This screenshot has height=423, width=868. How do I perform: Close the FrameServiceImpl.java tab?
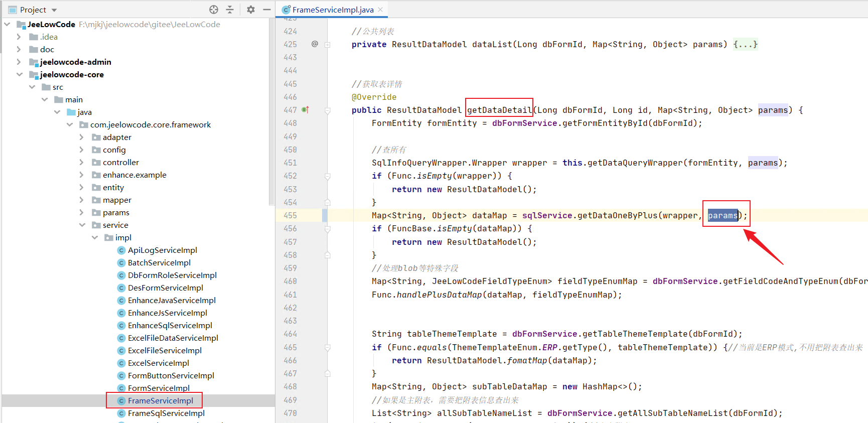(380, 10)
